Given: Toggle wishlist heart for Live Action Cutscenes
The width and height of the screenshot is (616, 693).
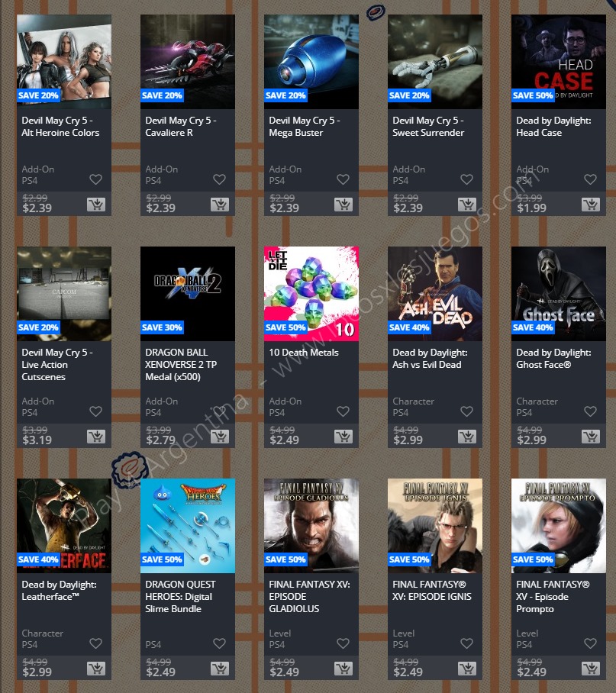Looking at the screenshot, I should point(96,411).
